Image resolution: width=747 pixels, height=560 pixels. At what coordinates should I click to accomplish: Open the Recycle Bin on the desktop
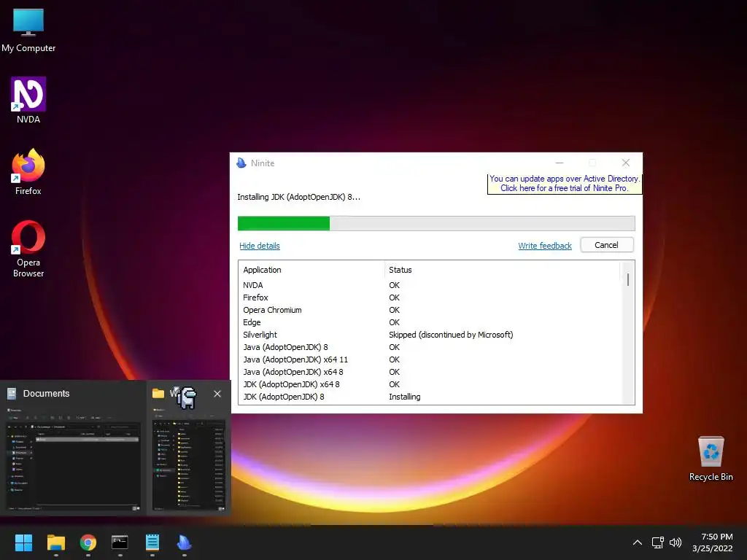[711, 459]
